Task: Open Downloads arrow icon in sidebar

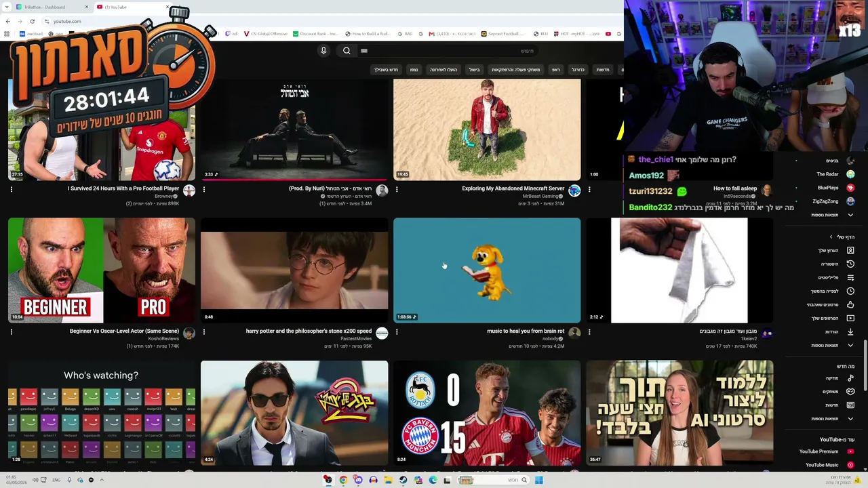Action: [x=850, y=331]
